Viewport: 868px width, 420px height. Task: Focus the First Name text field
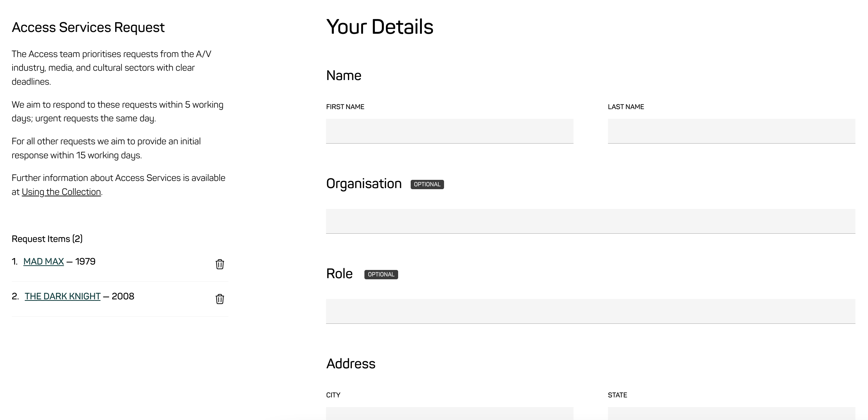449,131
